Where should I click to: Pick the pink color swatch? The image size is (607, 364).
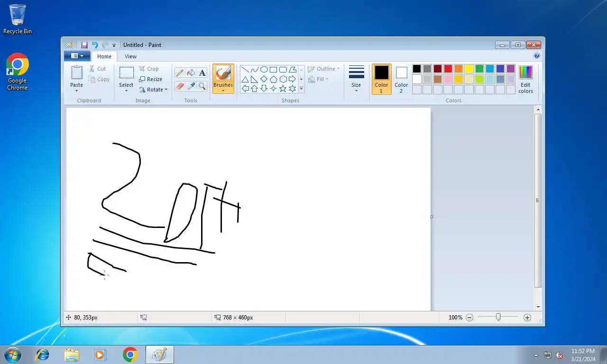coord(448,79)
